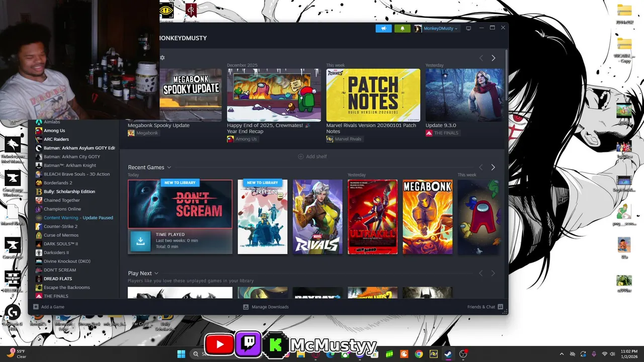Open the Patch Notes news thumbnail
This screenshot has width=644, height=362.
373,95
